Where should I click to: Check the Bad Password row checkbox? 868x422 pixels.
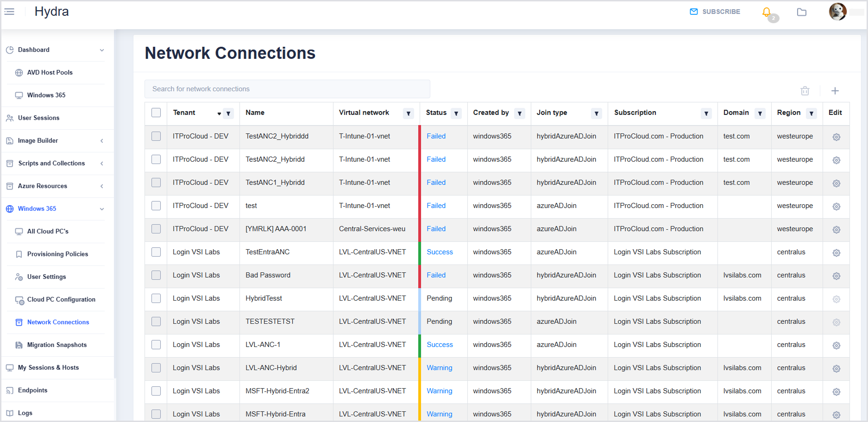click(156, 275)
